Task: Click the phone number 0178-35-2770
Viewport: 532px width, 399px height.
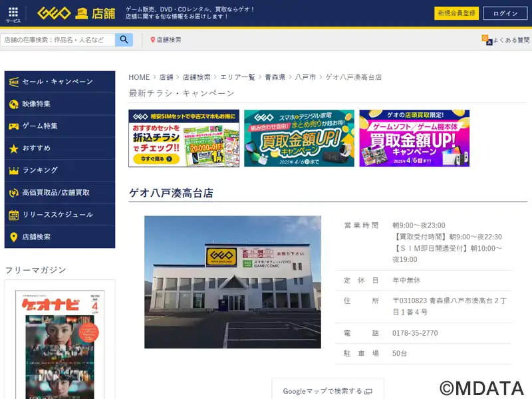Action: pos(415,333)
